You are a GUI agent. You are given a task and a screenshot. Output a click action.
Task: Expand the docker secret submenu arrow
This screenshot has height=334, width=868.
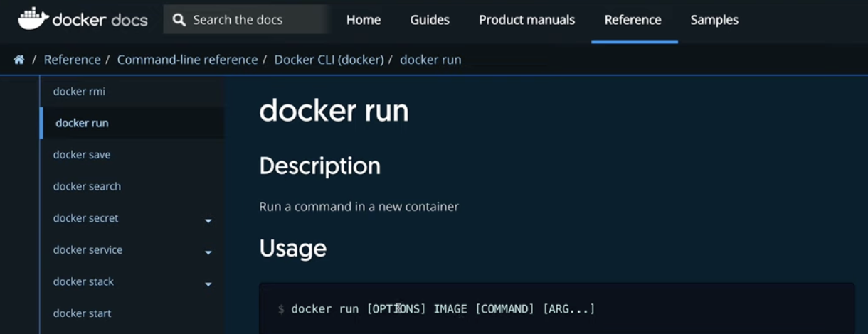(x=208, y=221)
